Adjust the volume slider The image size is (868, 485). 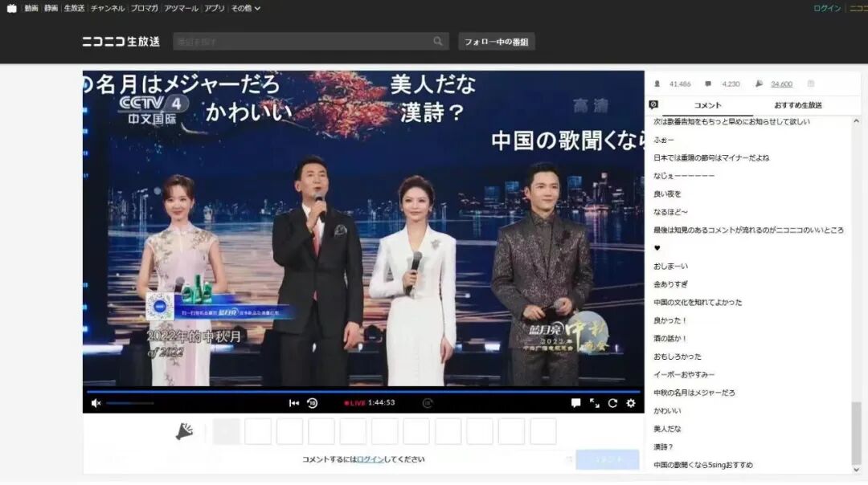point(129,403)
